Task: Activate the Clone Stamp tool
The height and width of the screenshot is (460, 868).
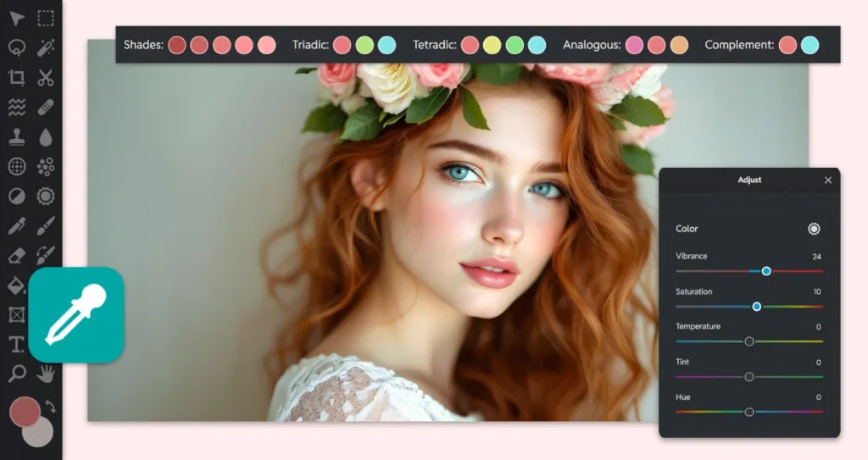Action: pyautogui.click(x=17, y=136)
